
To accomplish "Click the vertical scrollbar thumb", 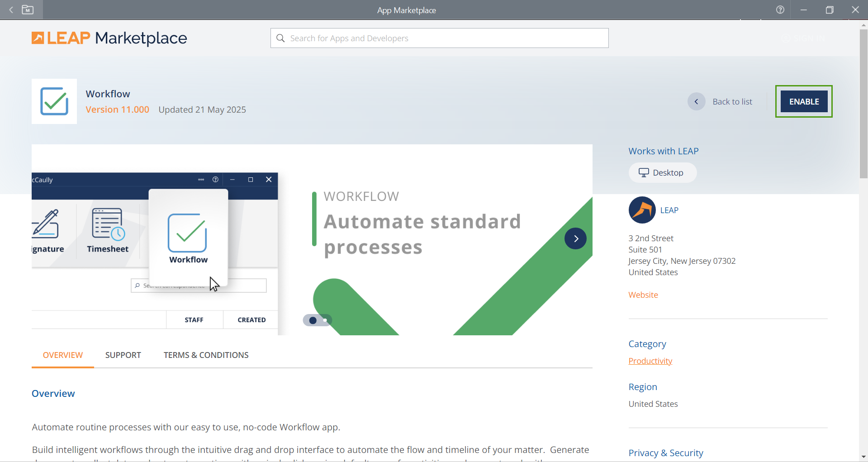I will tap(863, 104).
